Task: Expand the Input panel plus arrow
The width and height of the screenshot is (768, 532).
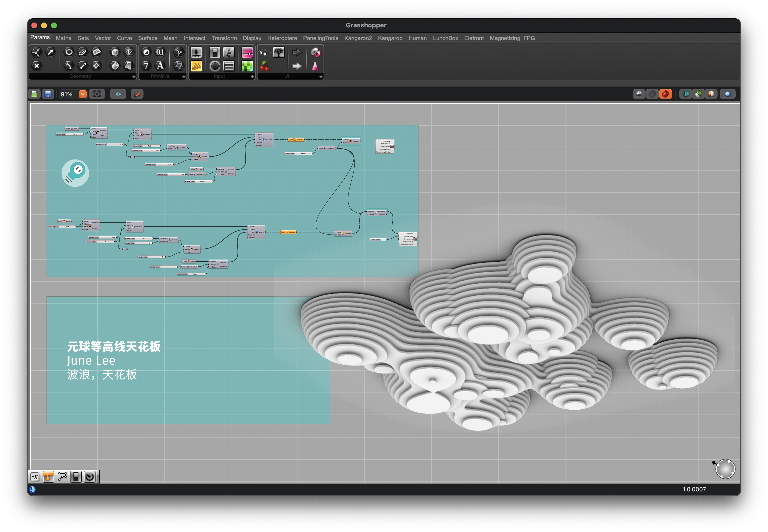Action: pos(252,77)
